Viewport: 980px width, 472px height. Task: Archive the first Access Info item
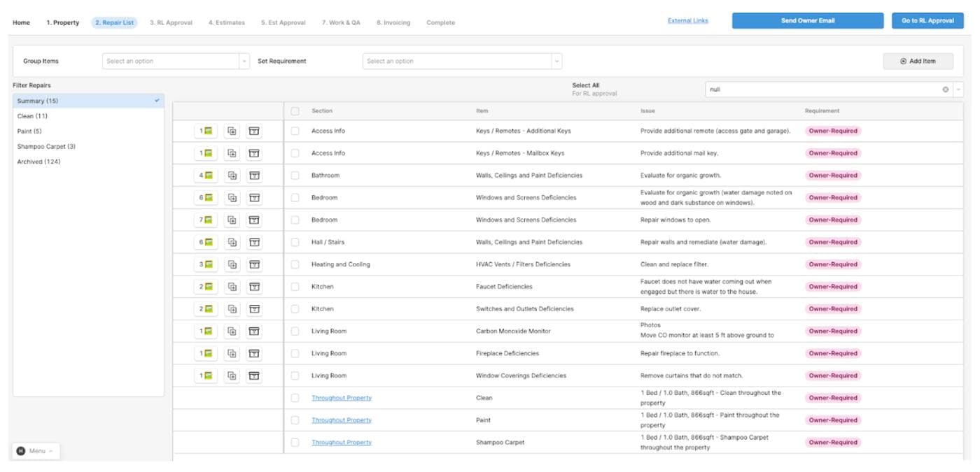tap(254, 131)
